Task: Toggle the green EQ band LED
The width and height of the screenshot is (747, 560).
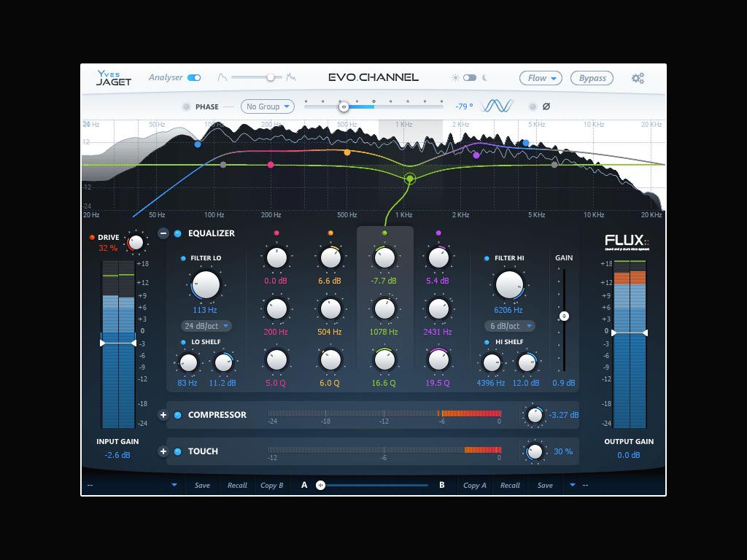Action: click(384, 233)
